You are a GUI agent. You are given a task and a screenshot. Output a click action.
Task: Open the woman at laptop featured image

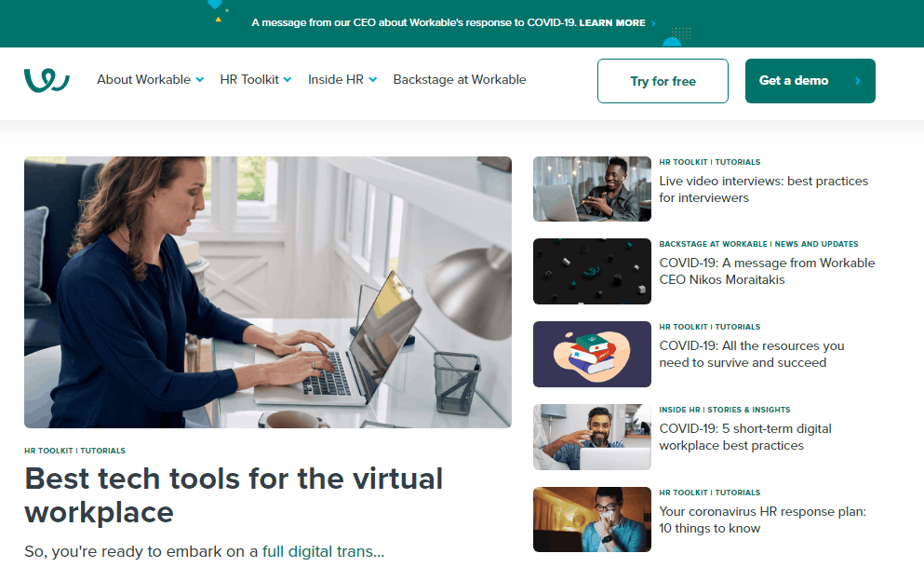click(x=268, y=291)
